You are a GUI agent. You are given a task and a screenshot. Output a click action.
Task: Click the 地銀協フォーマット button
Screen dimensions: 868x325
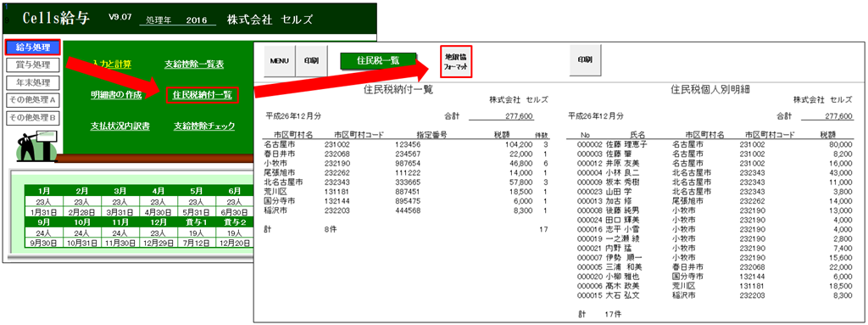coord(456,60)
